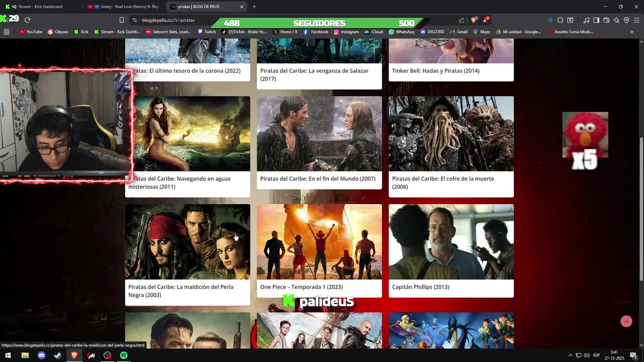Image resolution: width=644 pixels, height=362 pixels.
Task: Click the page scroll-to-top red arrow button
Action: point(626,321)
